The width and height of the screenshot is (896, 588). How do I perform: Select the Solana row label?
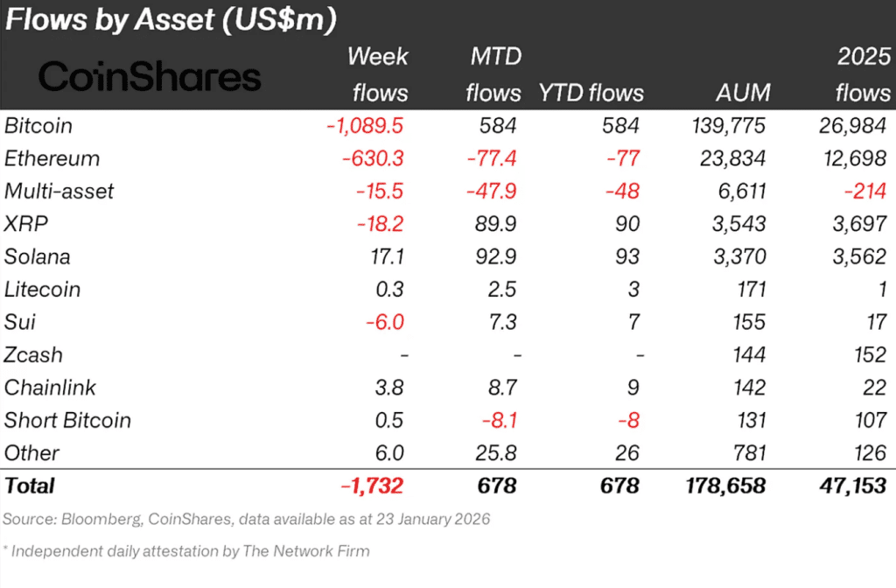pyautogui.click(x=37, y=256)
